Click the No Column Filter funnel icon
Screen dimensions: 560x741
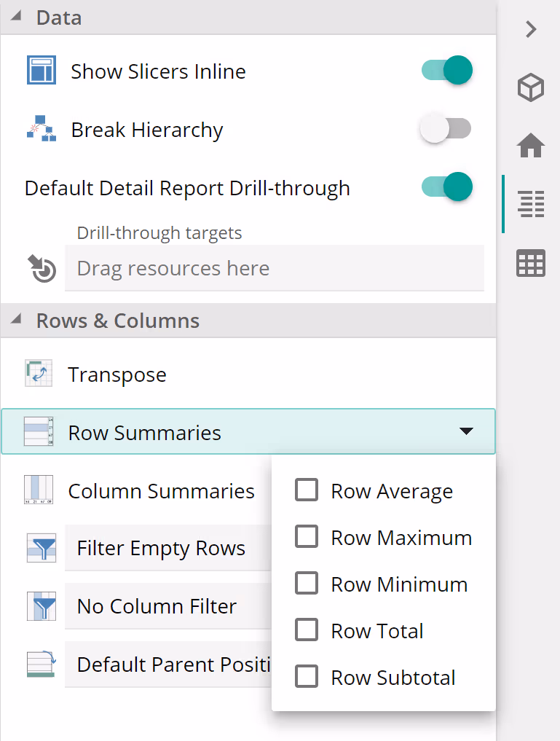[x=41, y=606]
